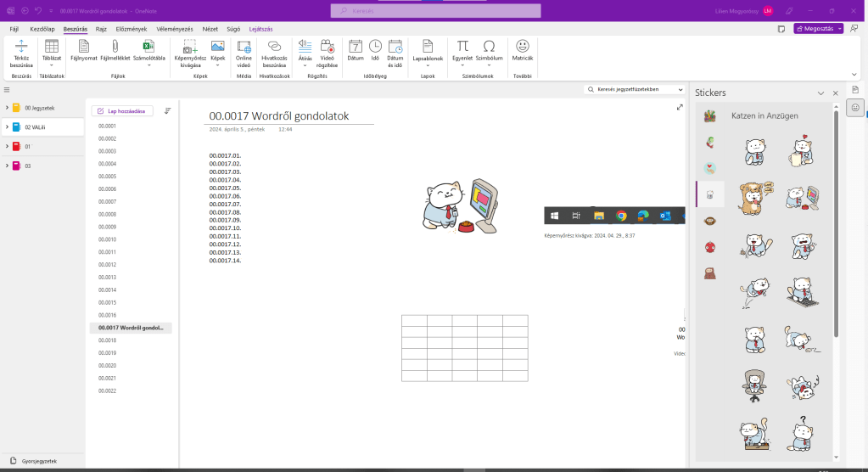The height and width of the screenshot is (472, 868).
Task: Insert the current Dátum
Action: coord(356,47)
